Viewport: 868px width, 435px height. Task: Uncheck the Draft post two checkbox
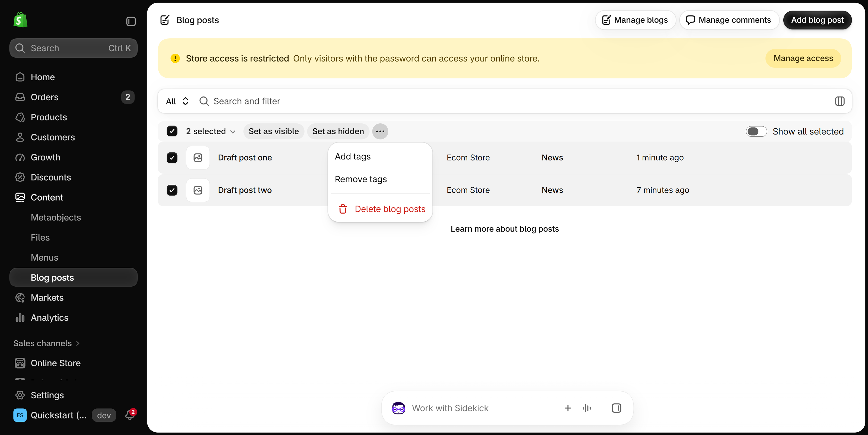(x=172, y=190)
